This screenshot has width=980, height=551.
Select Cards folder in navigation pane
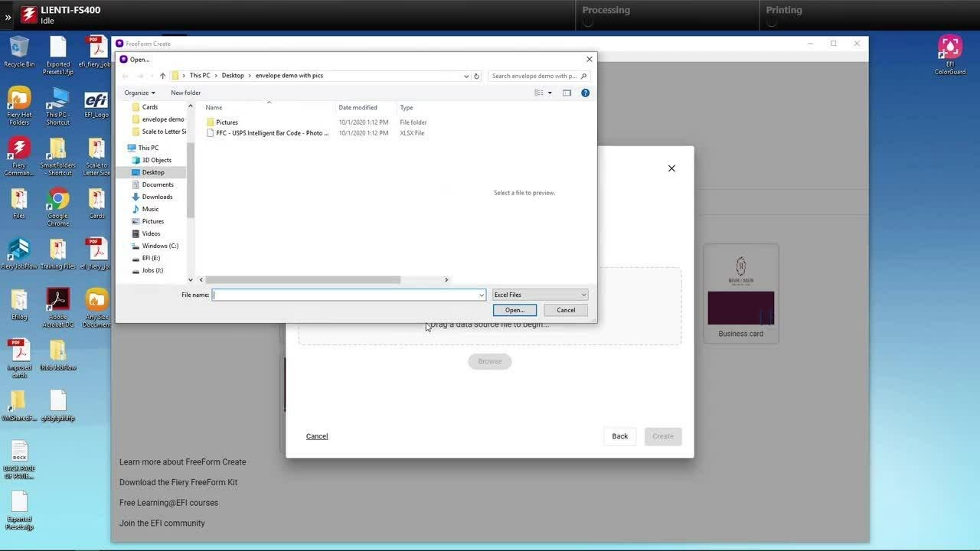[150, 107]
